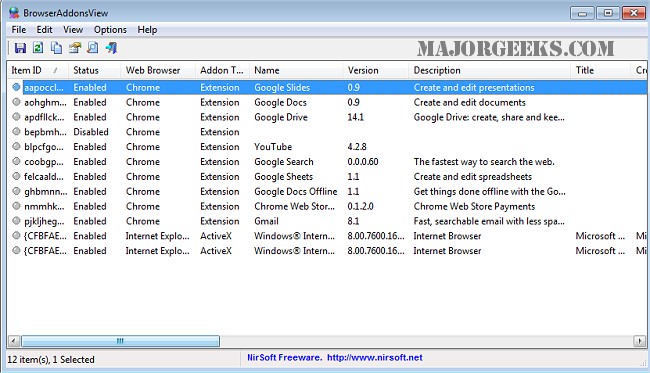Click the bullet icon of the coobgp row
The image size is (650, 373).
click(x=16, y=161)
